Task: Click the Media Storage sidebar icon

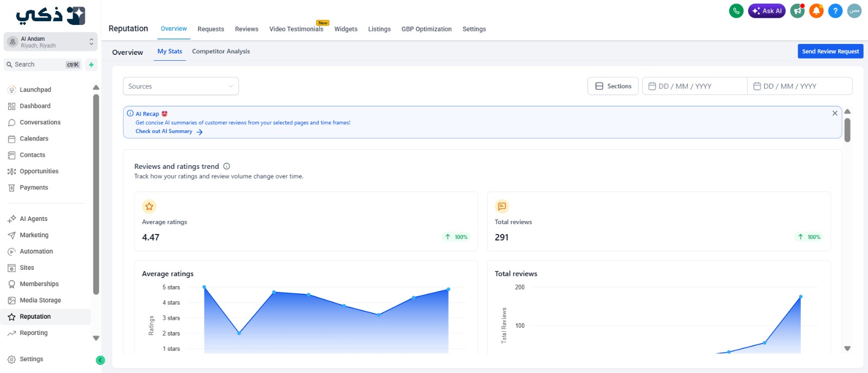Action: point(11,300)
